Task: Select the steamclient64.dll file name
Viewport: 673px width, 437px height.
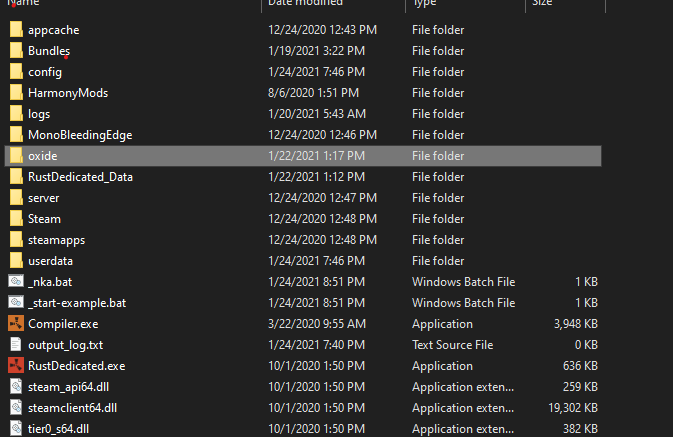Action: [x=72, y=408]
